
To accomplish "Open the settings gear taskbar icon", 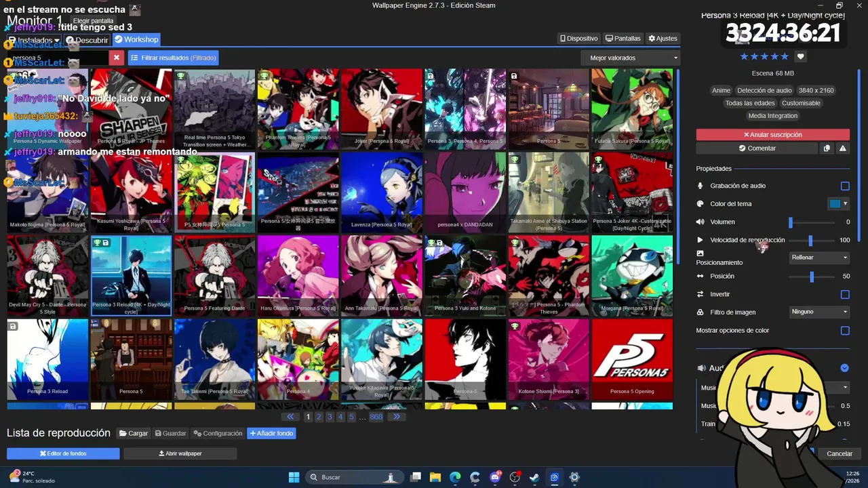I will 574,477.
